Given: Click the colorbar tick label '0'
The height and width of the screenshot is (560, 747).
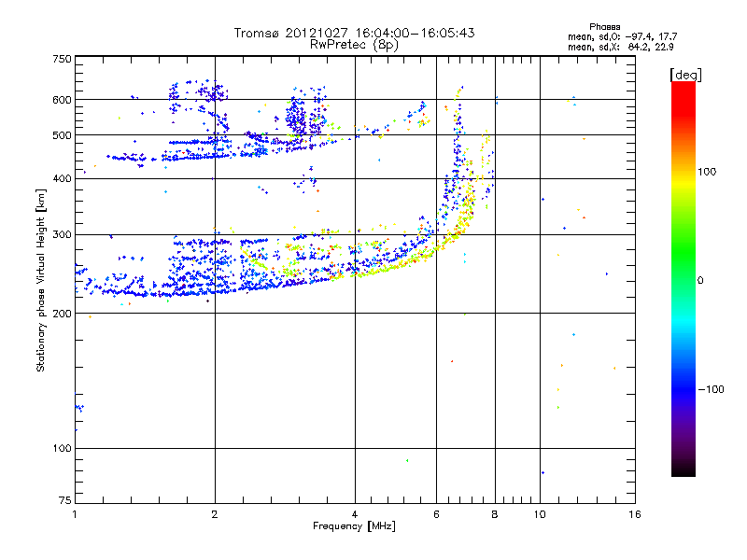Looking at the screenshot, I should (700, 281).
